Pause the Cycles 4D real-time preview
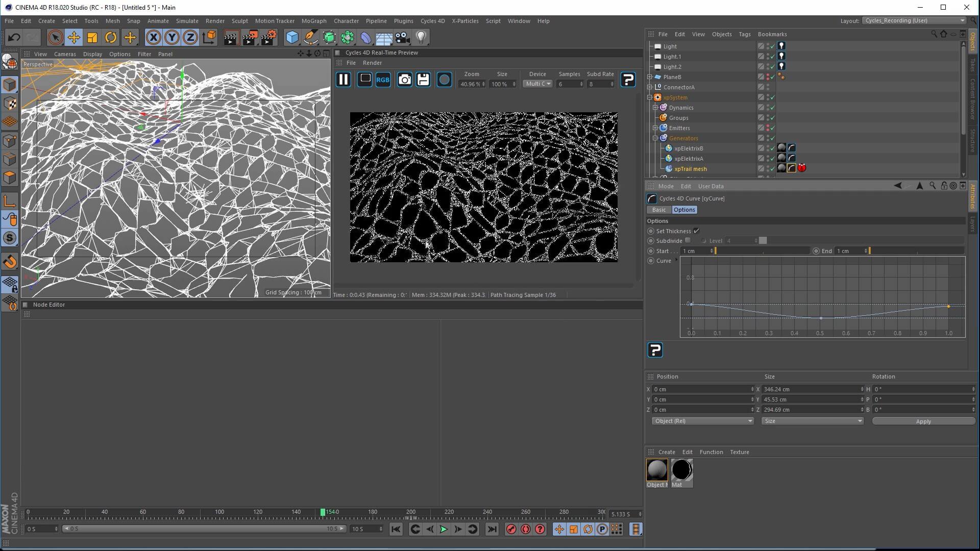 pyautogui.click(x=344, y=80)
